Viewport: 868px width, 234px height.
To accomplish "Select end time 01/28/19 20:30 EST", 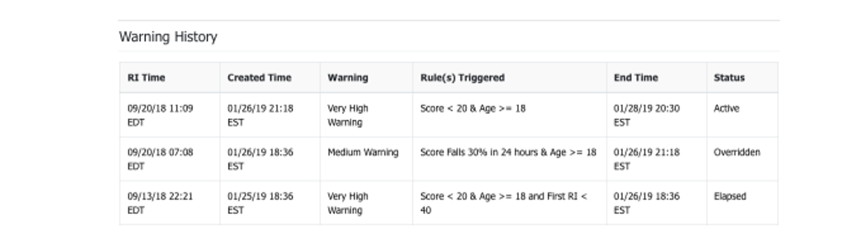I will 647,115.
